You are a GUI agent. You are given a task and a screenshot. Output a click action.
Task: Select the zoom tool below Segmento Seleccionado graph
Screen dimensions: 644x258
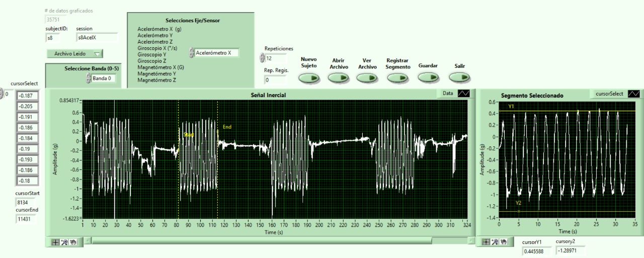(494, 242)
